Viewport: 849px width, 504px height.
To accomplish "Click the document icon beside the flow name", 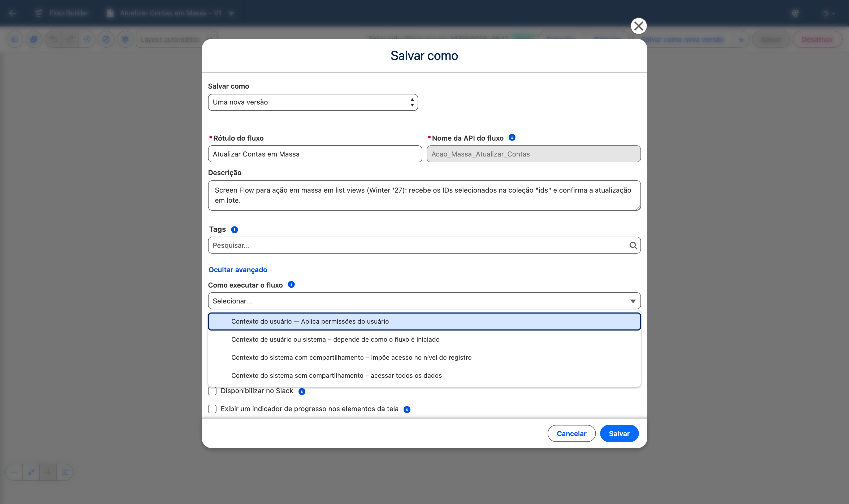I will click(110, 13).
